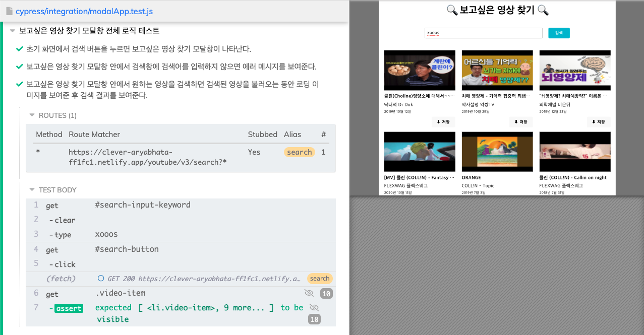The width and height of the screenshot is (644, 335).
Task: Click the hidden-eye icon on the get .video-item row
Action: pyautogui.click(x=309, y=293)
